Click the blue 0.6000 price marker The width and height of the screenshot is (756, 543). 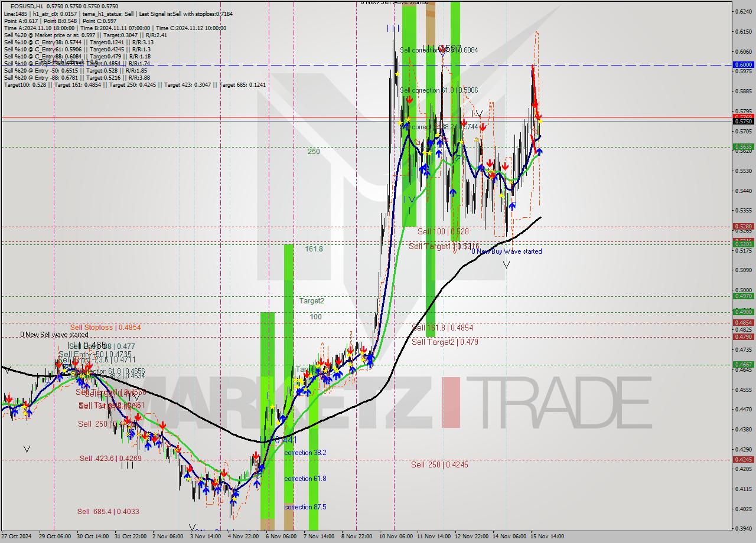click(743, 65)
